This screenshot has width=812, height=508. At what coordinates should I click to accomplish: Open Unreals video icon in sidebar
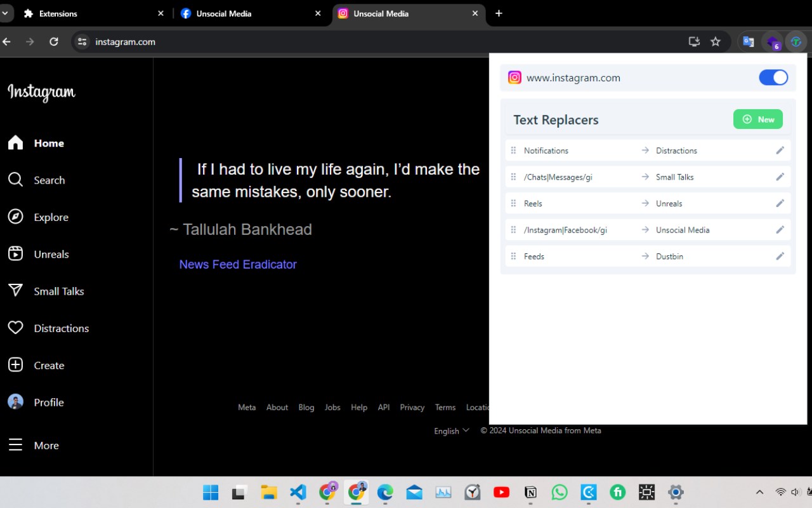(x=15, y=254)
